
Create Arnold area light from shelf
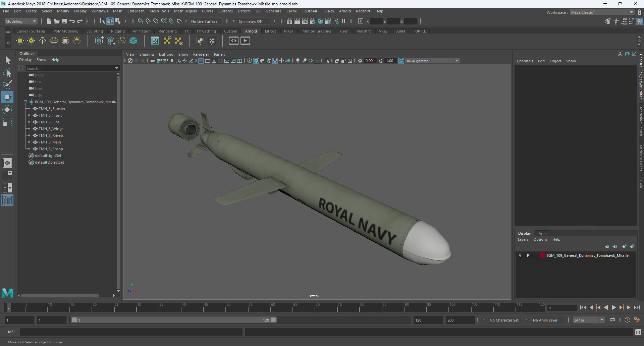click(20, 41)
